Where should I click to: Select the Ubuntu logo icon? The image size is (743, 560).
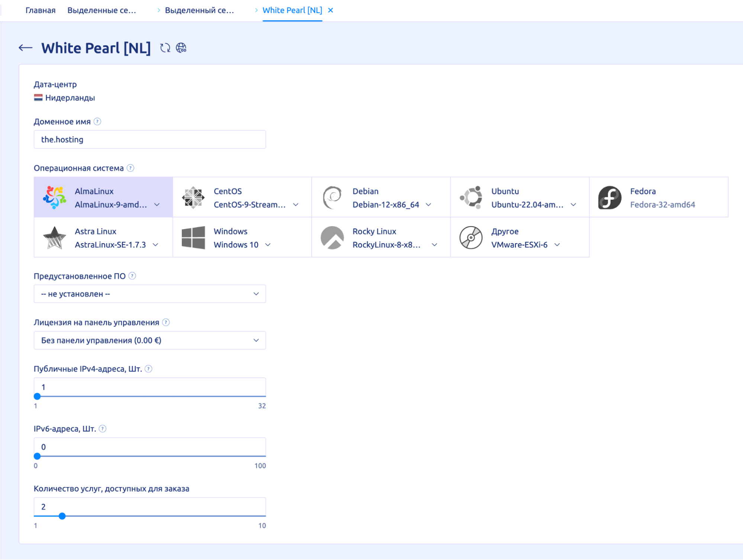click(x=471, y=197)
